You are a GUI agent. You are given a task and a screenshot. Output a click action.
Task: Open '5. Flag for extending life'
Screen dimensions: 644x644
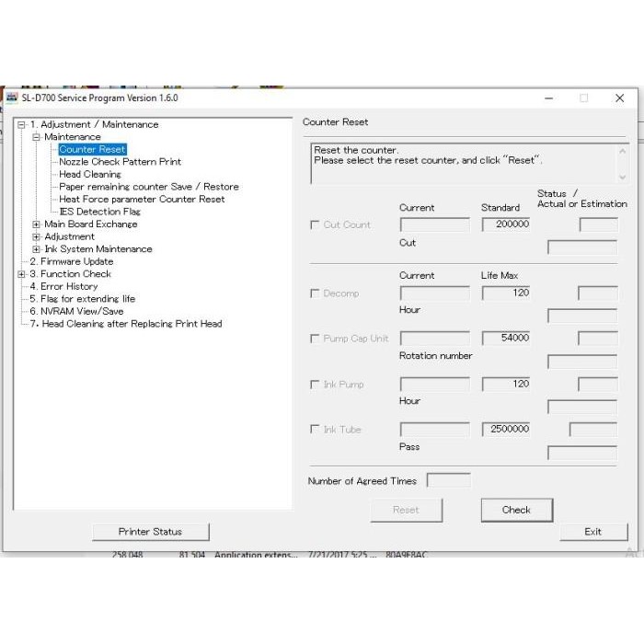[82, 299]
